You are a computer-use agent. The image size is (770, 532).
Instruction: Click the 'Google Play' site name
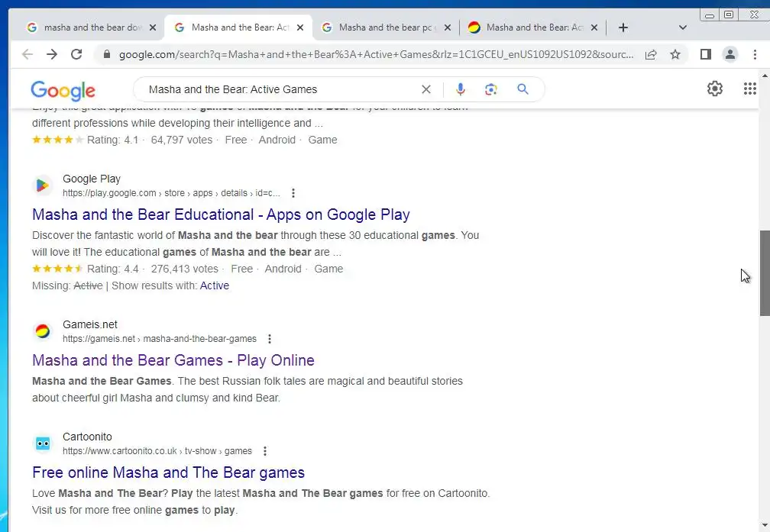click(92, 179)
